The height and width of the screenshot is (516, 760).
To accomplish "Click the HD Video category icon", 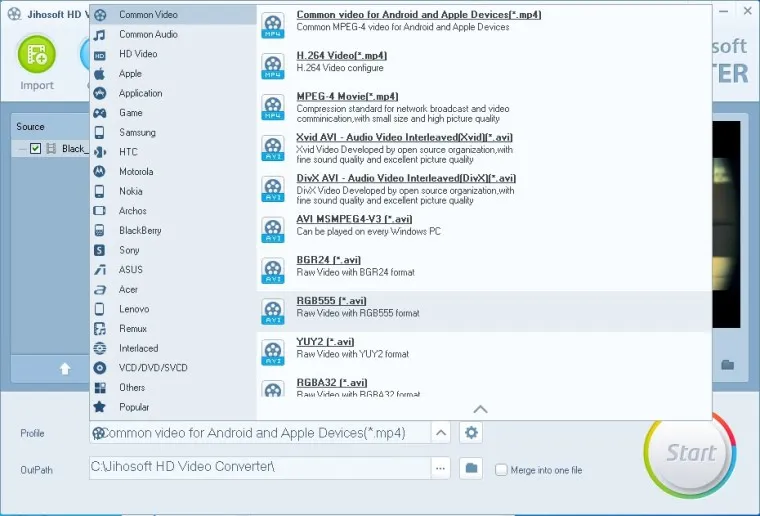I will [100, 55].
